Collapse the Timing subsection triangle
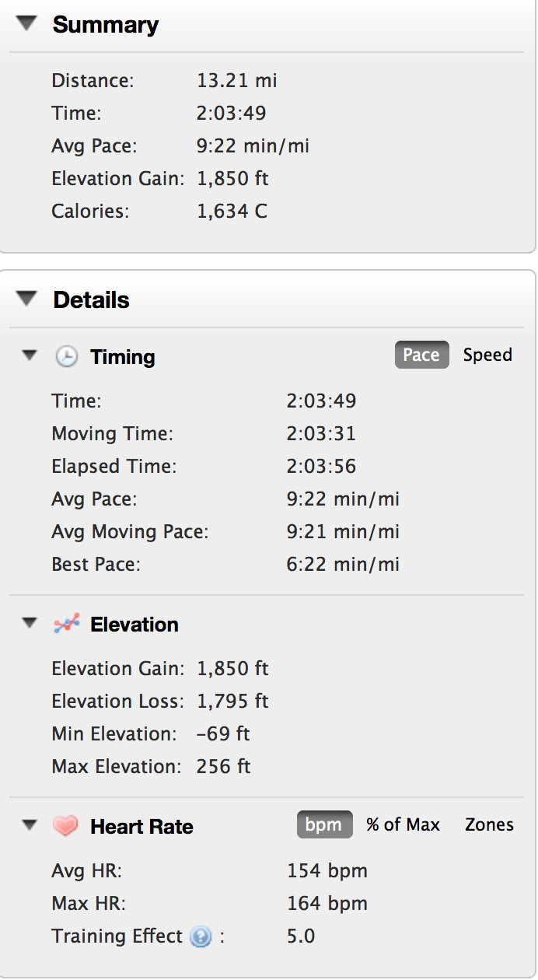The image size is (538, 980). pos(30,355)
